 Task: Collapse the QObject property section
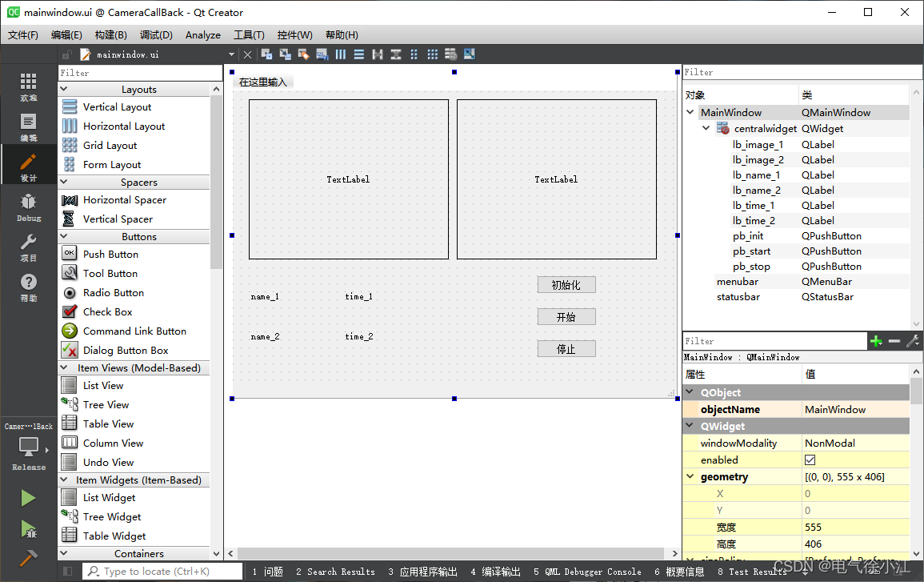tap(690, 391)
